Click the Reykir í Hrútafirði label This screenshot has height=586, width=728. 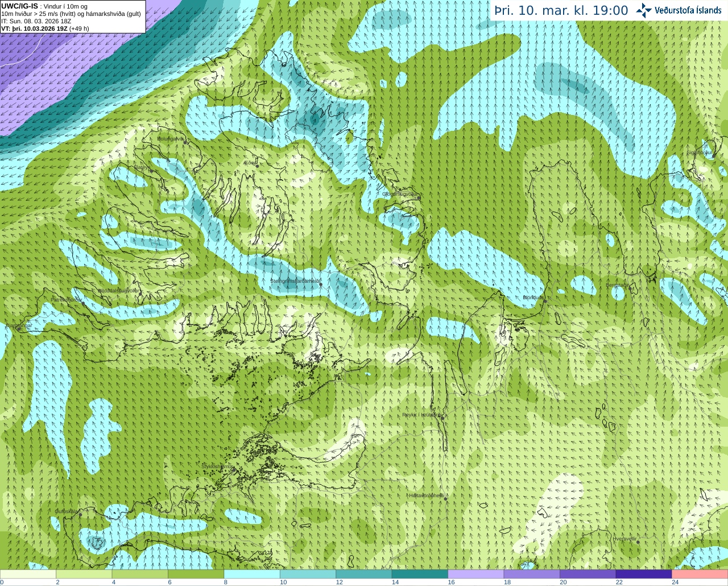click(422, 415)
